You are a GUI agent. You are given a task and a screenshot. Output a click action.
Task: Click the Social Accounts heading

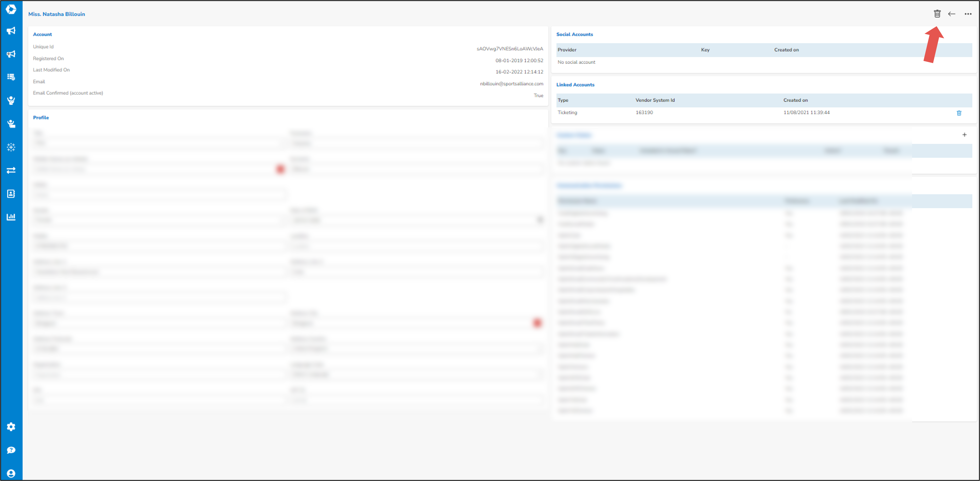click(574, 34)
